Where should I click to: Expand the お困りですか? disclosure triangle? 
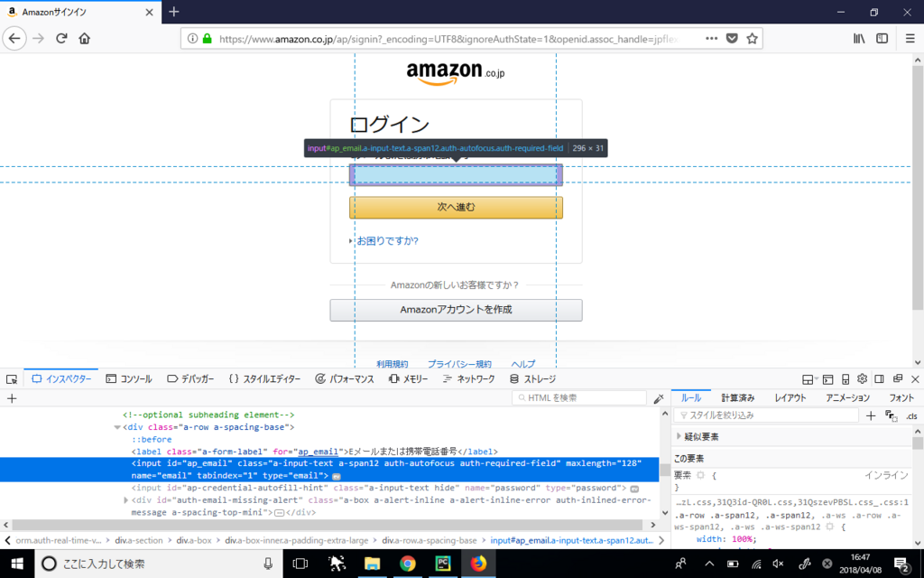click(350, 241)
